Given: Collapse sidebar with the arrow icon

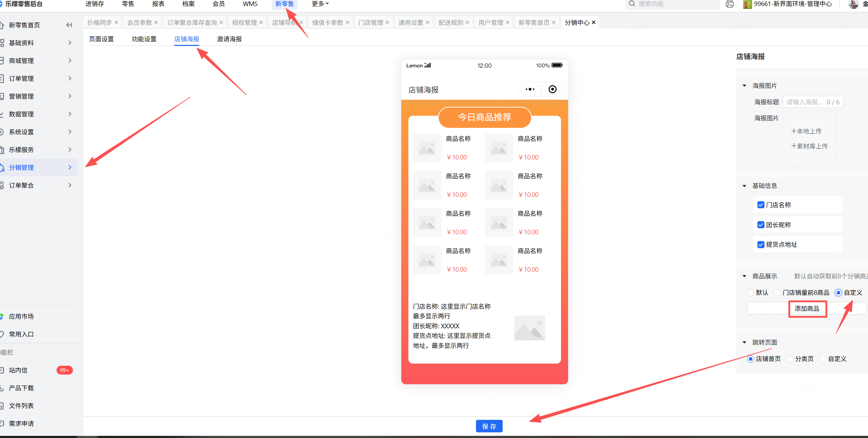Looking at the screenshot, I should pyautogui.click(x=69, y=25).
